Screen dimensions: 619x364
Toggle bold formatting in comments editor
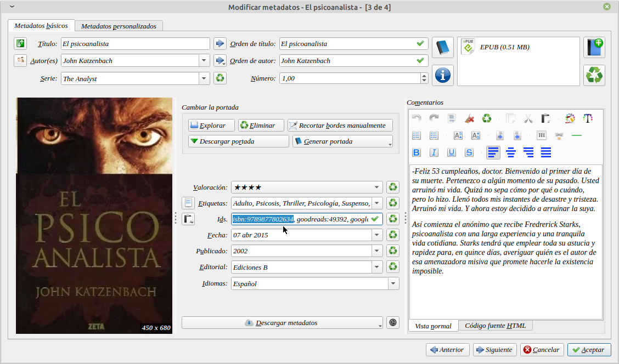pyautogui.click(x=417, y=152)
